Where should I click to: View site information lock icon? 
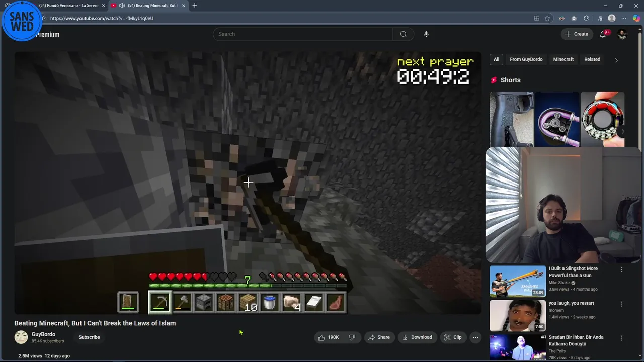[x=44, y=18]
